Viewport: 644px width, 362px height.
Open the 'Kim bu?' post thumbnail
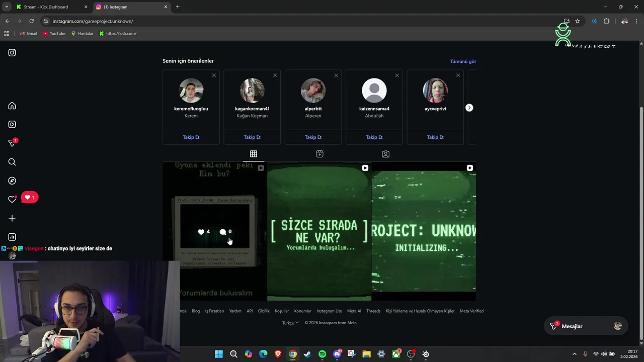215,231
